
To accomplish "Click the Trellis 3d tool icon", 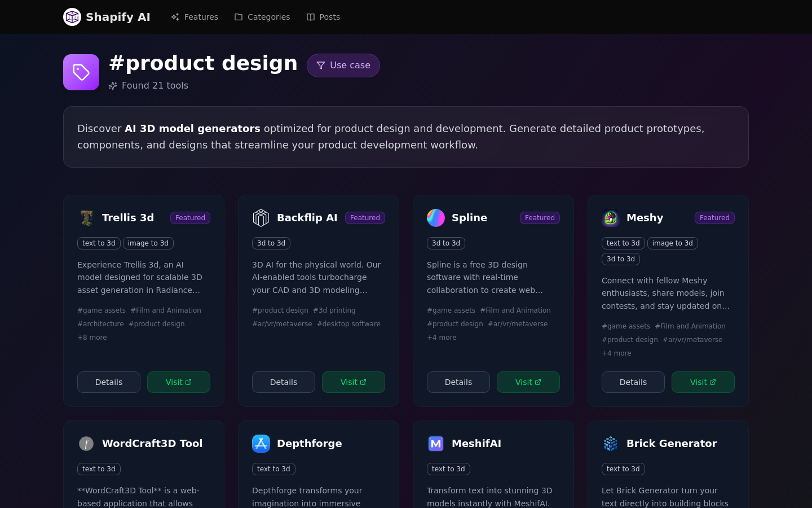I will pyautogui.click(x=86, y=218).
